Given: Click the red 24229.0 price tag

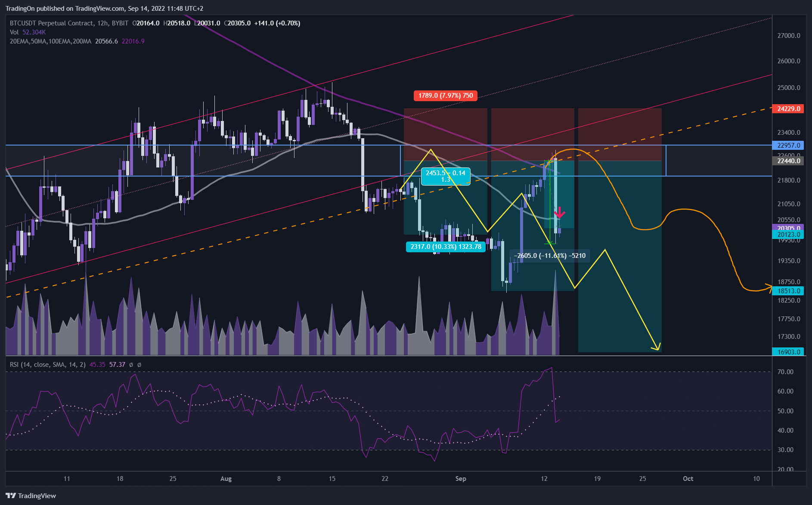Looking at the screenshot, I should click(x=788, y=108).
